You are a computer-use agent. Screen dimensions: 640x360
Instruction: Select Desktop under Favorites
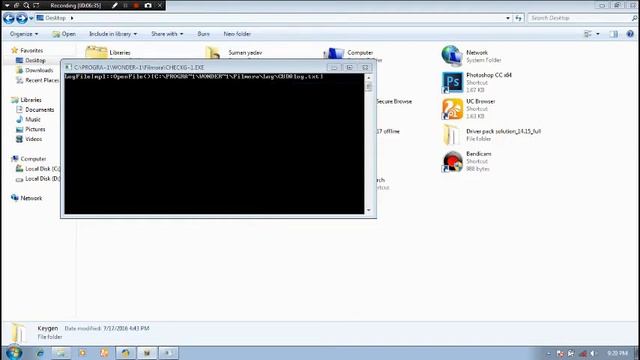35,60
